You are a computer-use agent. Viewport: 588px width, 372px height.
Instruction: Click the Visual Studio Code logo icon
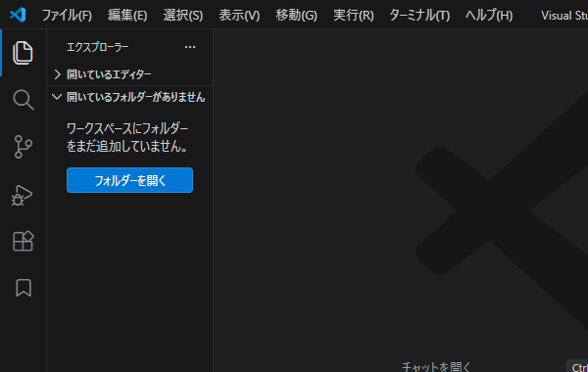point(18,15)
